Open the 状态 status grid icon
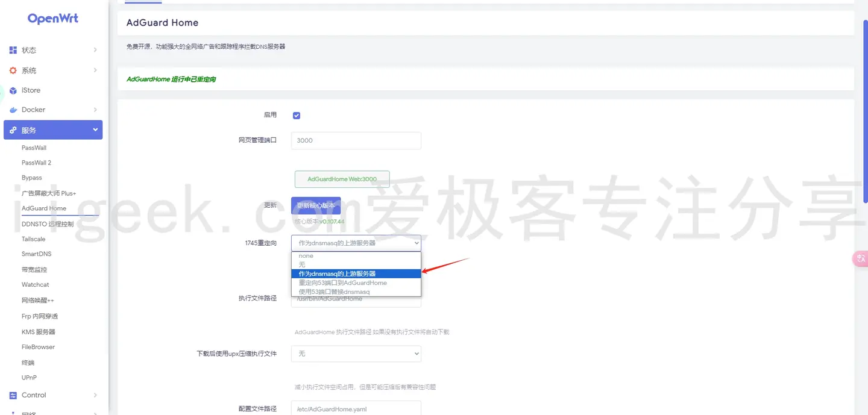The height and width of the screenshot is (415, 868). tap(13, 50)
